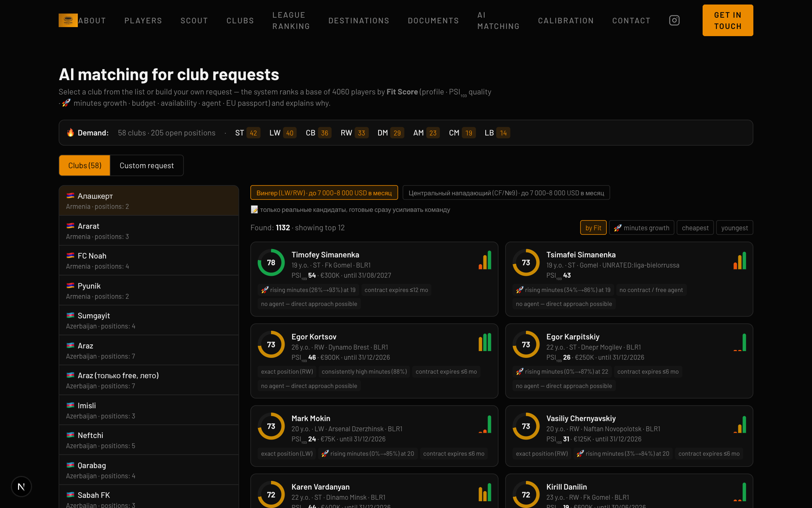Click Tsimafei Simanenka's minutes bar chart icon
Viewport: 812px width, 508px height.
(740, 260)
